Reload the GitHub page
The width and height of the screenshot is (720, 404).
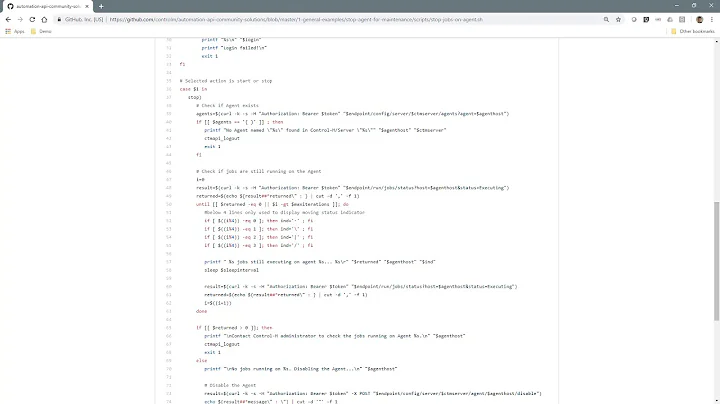coord(32,19)
